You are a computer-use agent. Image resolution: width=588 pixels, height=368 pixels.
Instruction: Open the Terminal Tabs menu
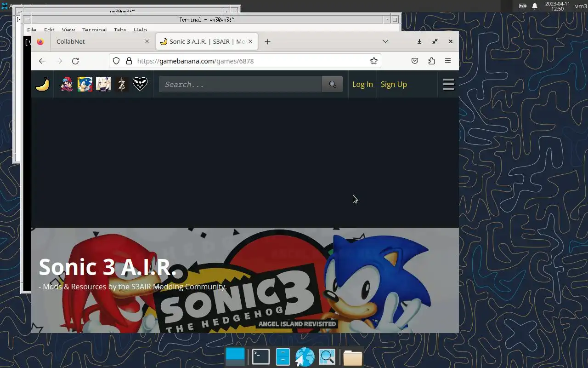[x=120, y=30]
